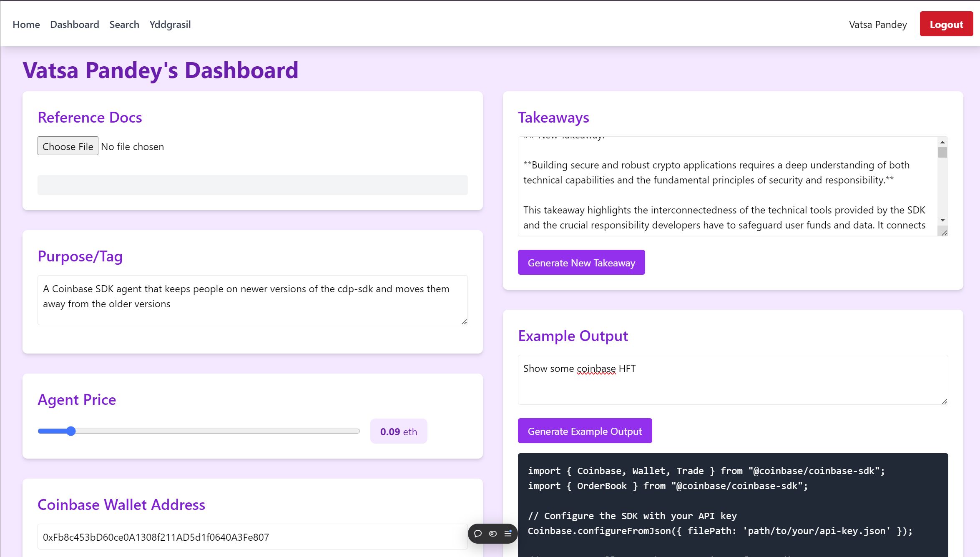Click the 'Vatsa Pandey's Dashboard' heading
Image resolution: width=980 pixels, height=557 pixels.
click(161, 70)
